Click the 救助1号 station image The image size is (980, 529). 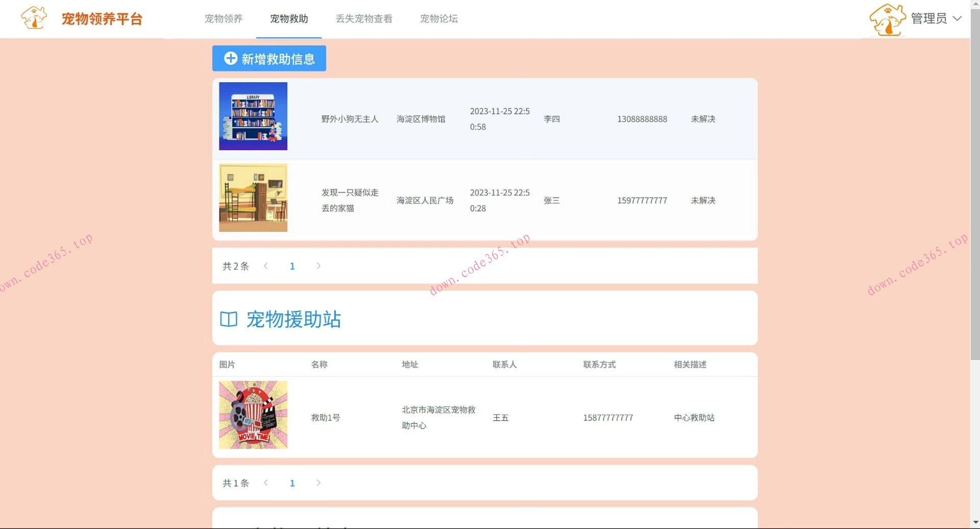tap(253, 415)
